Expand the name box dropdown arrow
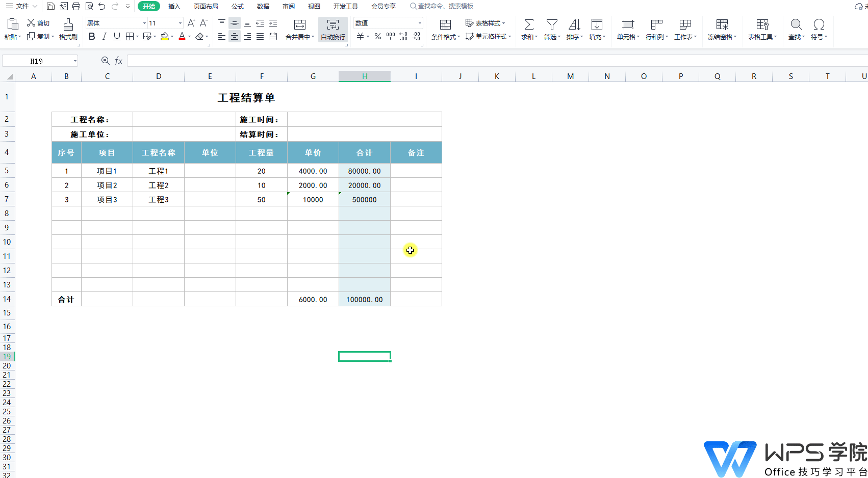 point(75,61)
